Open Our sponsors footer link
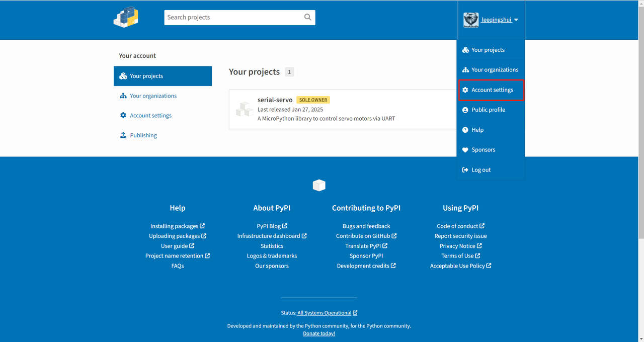The image size is (644, 342). pyautogui.click(x=272, y=266)
